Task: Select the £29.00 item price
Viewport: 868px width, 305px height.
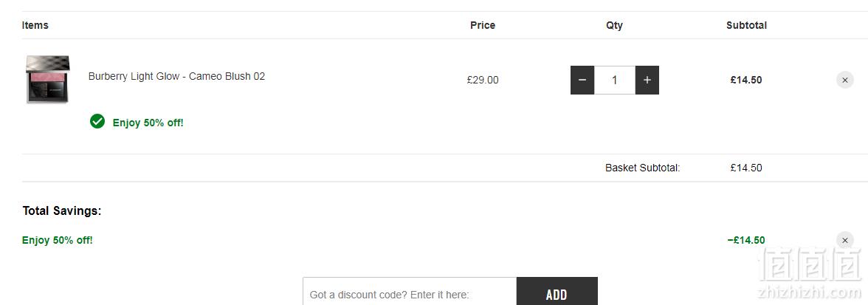Action: 483,80
